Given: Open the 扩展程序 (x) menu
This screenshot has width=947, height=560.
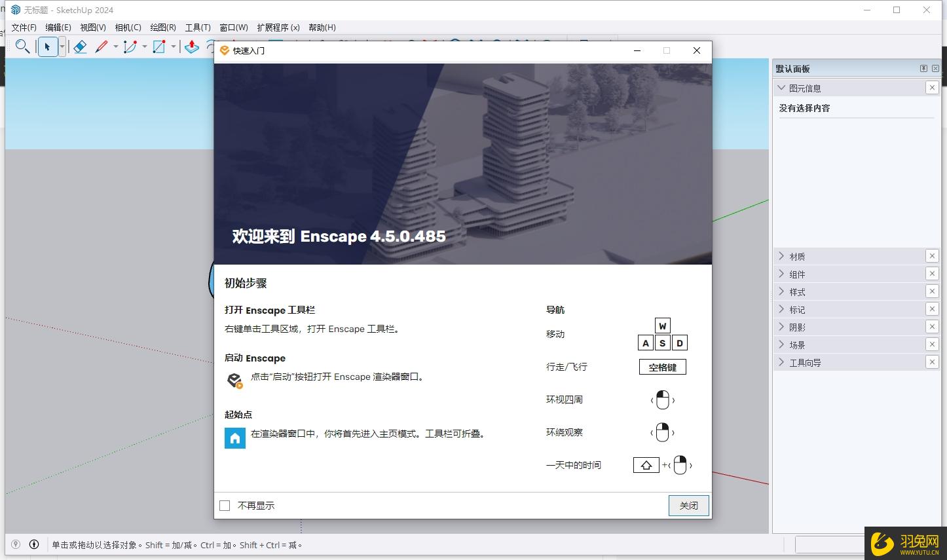Looking at the screenshot, I should coord(278,28).
